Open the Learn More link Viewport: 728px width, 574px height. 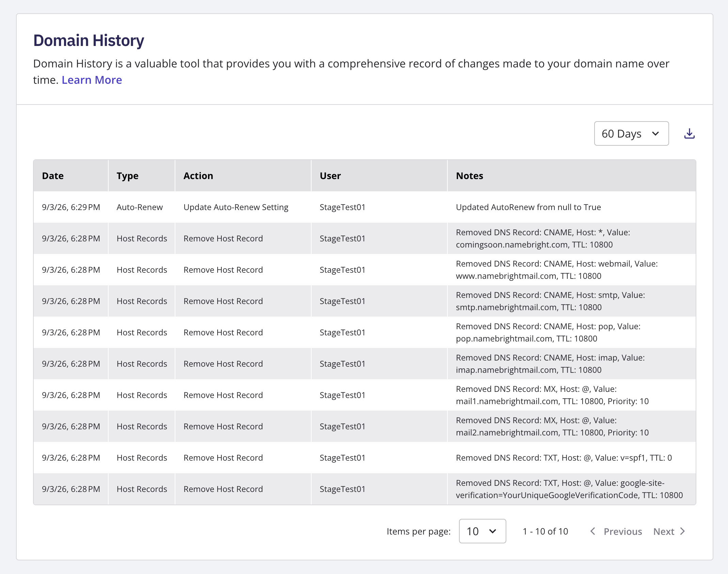[x=92, y=80]
